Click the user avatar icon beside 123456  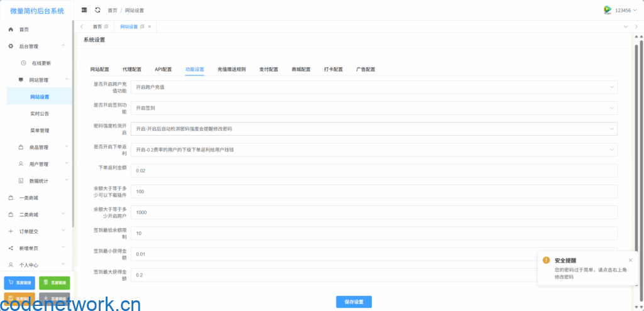608,10
